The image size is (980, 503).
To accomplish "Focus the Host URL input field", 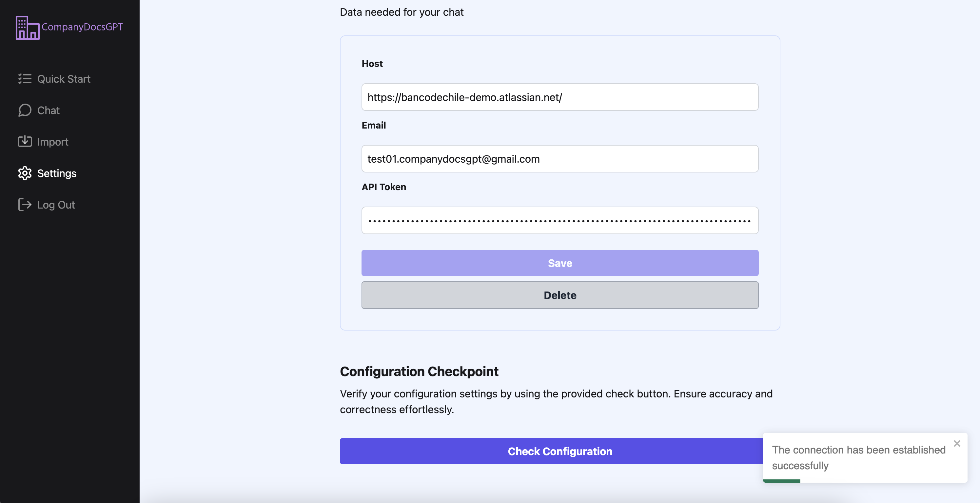I will point(559,97).
